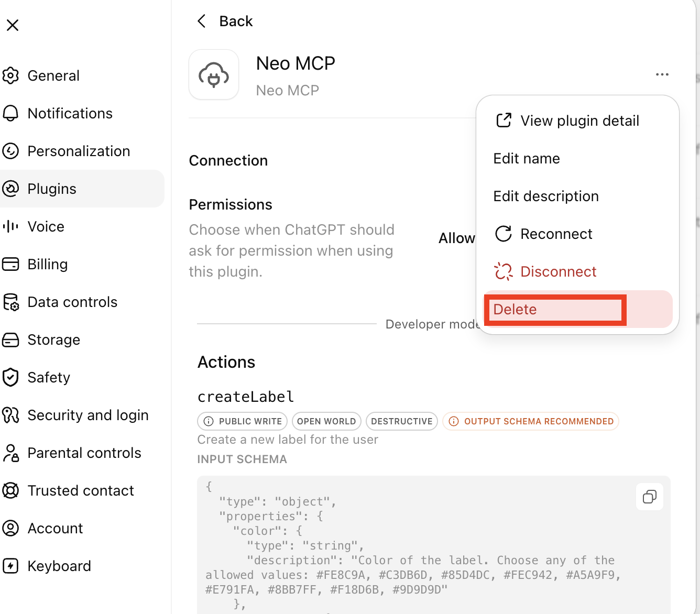This screenshot has width=700, height=614.
Task: Select Edit description menu entry
Action: [x=577, y=196]
